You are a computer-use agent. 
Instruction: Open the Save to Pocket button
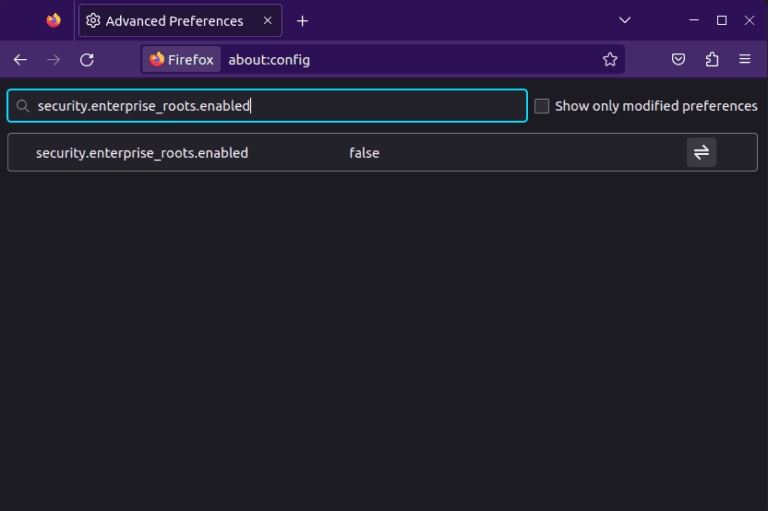(x=678, y=60)
